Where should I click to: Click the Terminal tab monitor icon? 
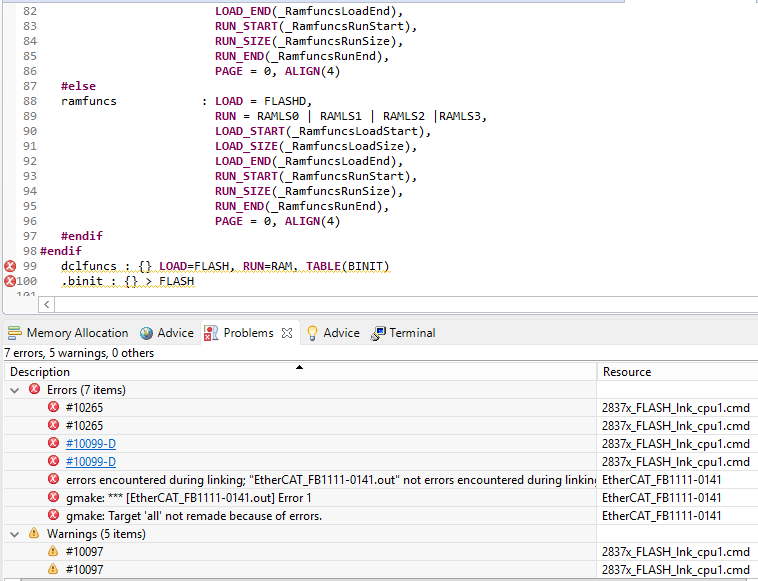(378, 333)
